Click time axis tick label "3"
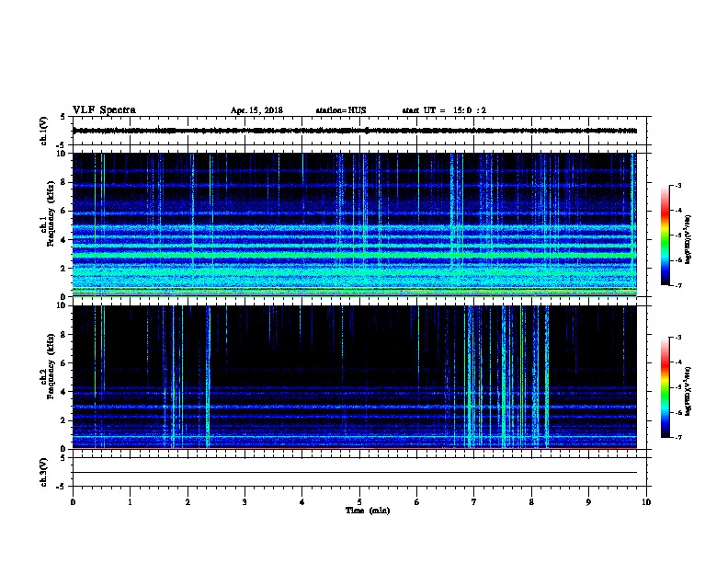 point(245,502)
